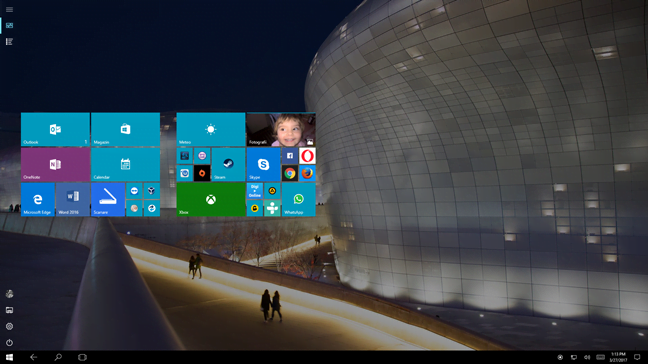Open the Outlook tile

(55, 129)
